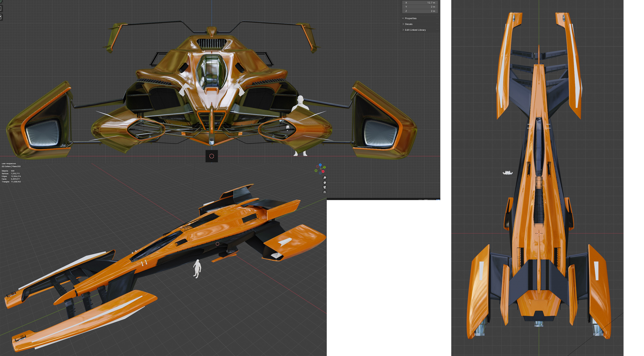Toggle the camera view icon
This screenshot has width=644, height=356.
point(325,187)
